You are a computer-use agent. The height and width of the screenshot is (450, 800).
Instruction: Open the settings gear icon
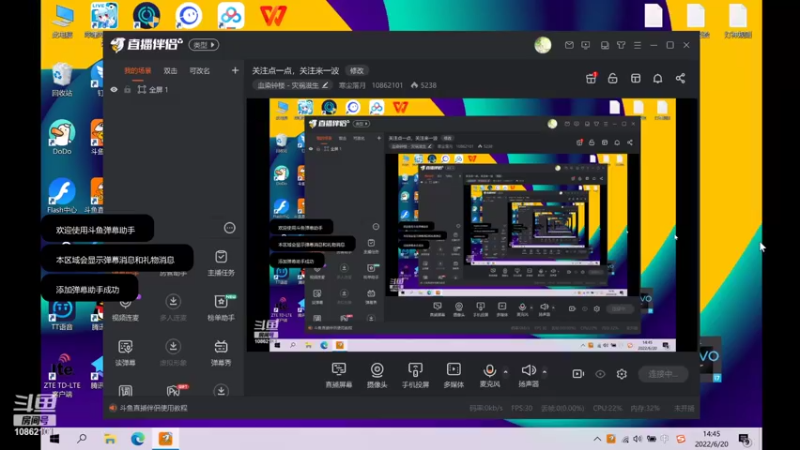(621, 374)
